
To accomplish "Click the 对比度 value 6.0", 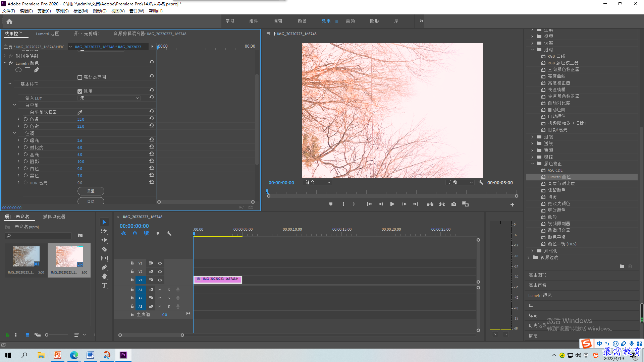I will pos(80,147).
